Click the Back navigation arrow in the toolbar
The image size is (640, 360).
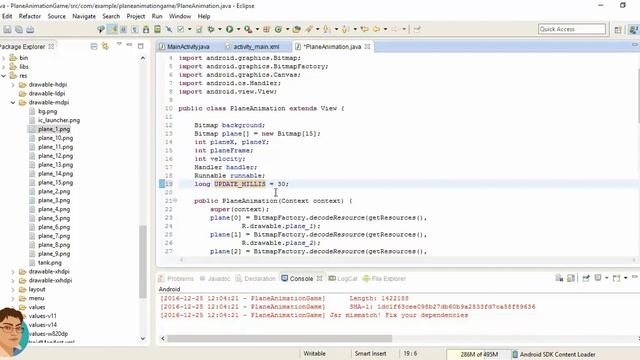click(x=376, y=29)
